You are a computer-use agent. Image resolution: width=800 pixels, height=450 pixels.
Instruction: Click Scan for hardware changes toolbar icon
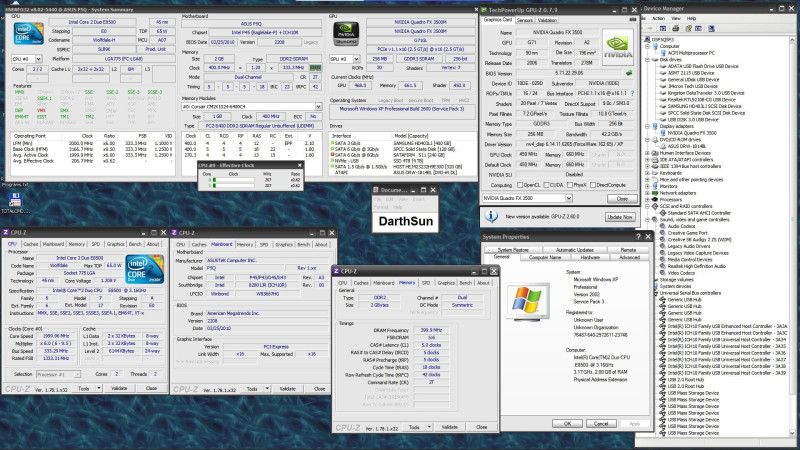(x=711, y=29)
